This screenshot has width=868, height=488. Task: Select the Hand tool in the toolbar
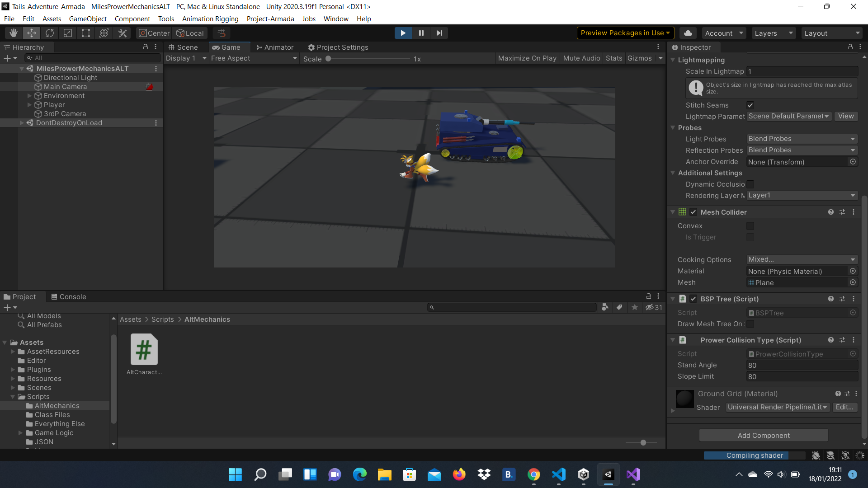tap(14, 33)
